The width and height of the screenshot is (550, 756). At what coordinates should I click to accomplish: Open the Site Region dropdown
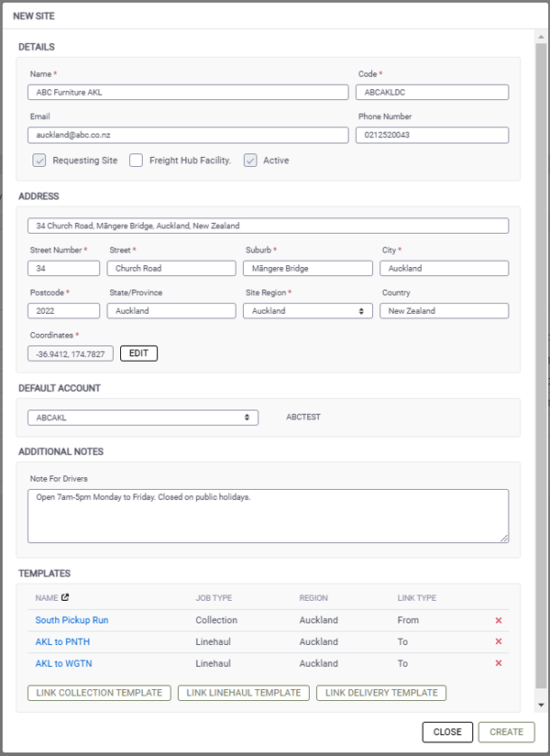[x=308, y=311]
